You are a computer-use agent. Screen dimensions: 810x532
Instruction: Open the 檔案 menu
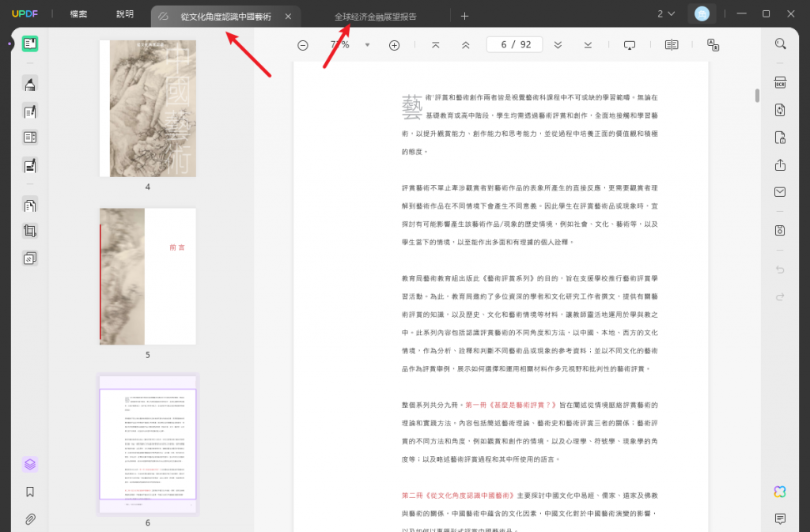(78, 14)
